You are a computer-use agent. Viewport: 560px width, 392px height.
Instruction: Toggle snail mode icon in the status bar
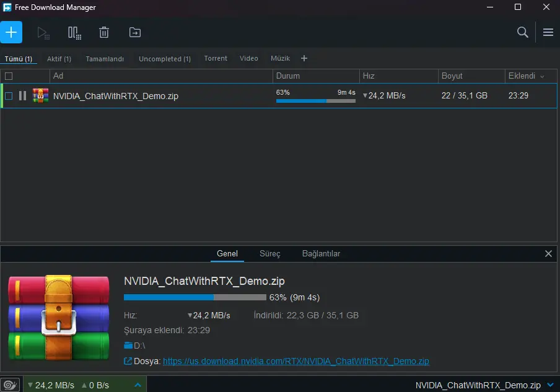(x=10, y=385)
